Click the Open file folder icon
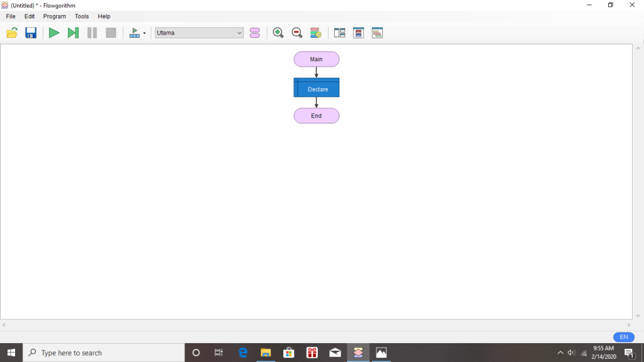 12,33
